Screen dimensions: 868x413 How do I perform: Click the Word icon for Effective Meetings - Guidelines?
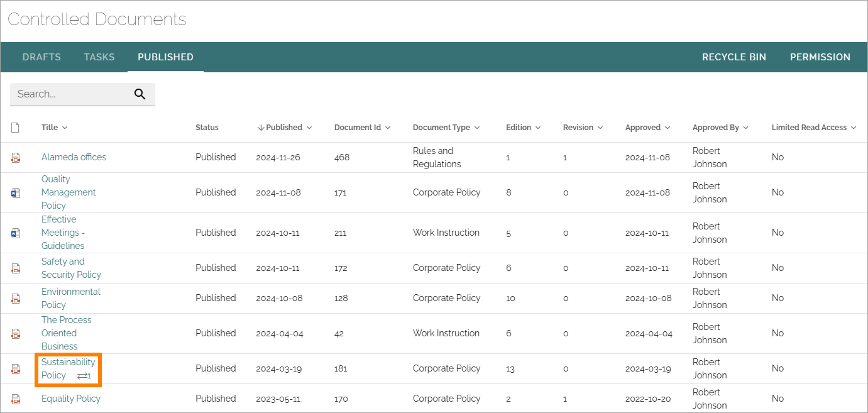[16, 233]
